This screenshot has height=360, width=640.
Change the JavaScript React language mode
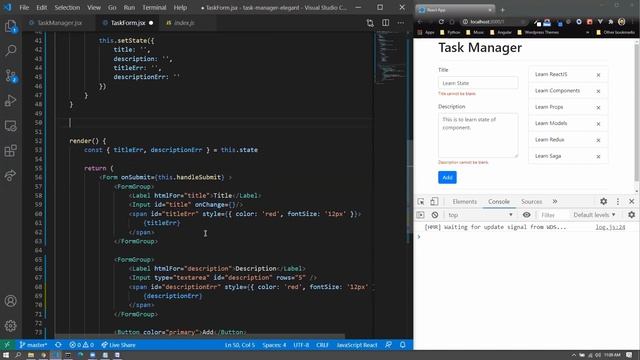(x=357, y=345)
